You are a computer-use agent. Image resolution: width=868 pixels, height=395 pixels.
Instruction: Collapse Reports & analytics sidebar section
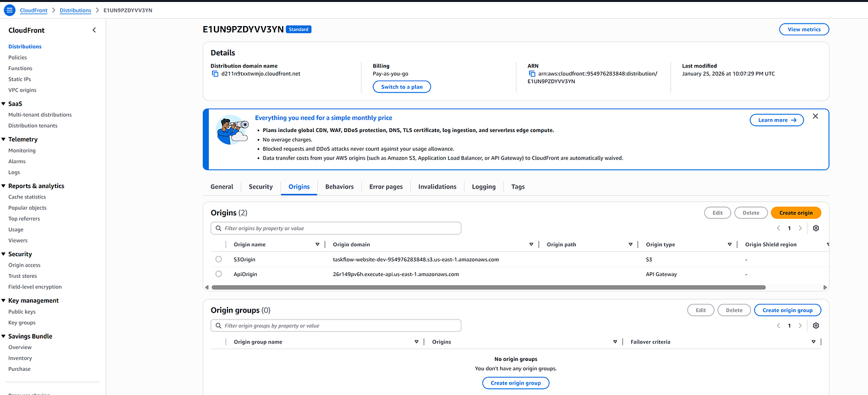click(4, 186)
